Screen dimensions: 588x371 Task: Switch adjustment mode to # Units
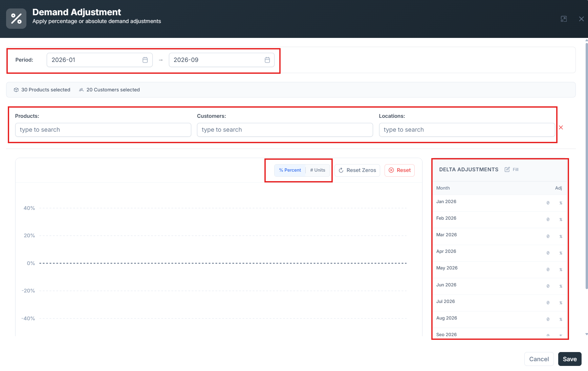click(318, 170)
